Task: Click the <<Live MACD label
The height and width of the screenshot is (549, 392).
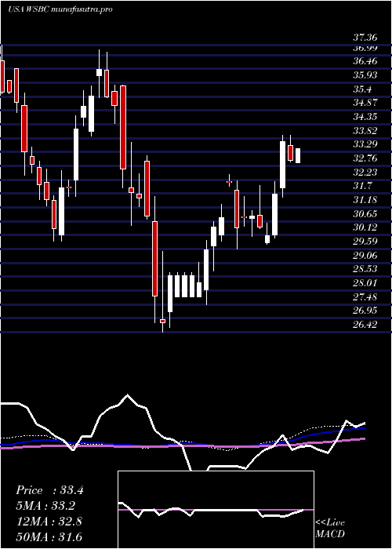Action: tap(330, 529)
